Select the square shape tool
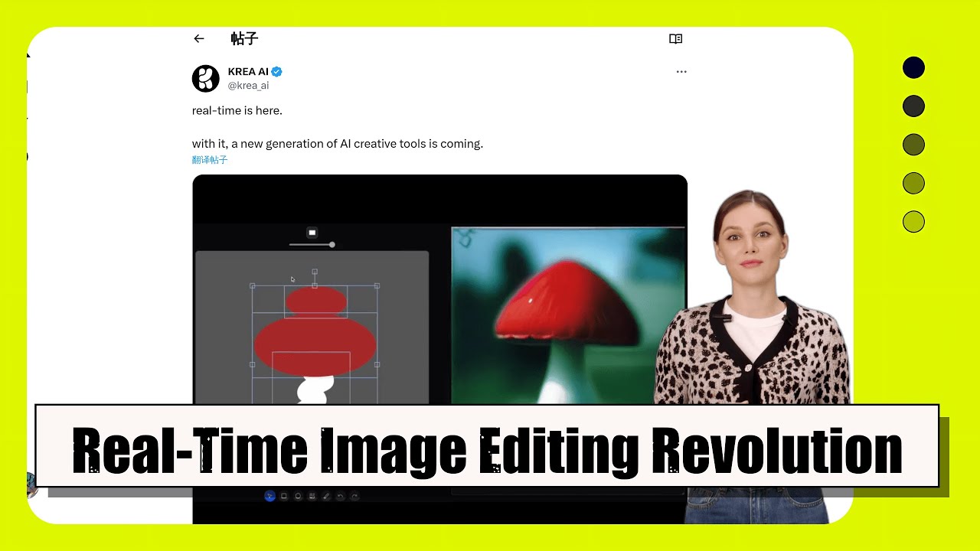Viewport: 980px width, 551px height. tap(284, 496)
